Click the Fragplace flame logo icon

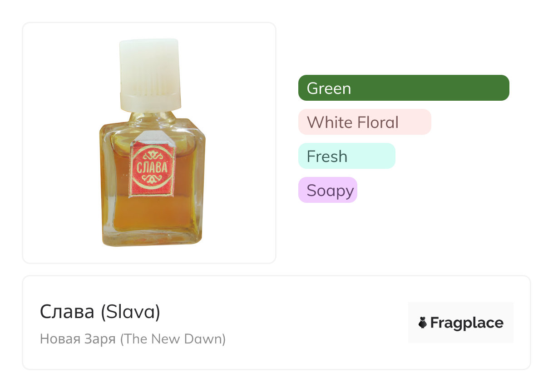click(422, 323)
